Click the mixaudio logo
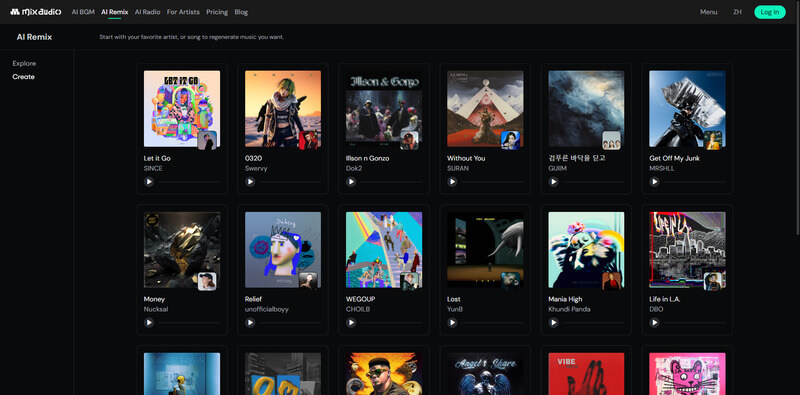 [36, 12]
